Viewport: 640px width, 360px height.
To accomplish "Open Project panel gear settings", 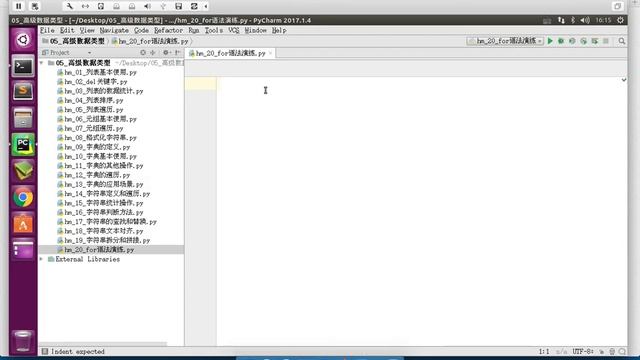I will click(x=166, y=53).
